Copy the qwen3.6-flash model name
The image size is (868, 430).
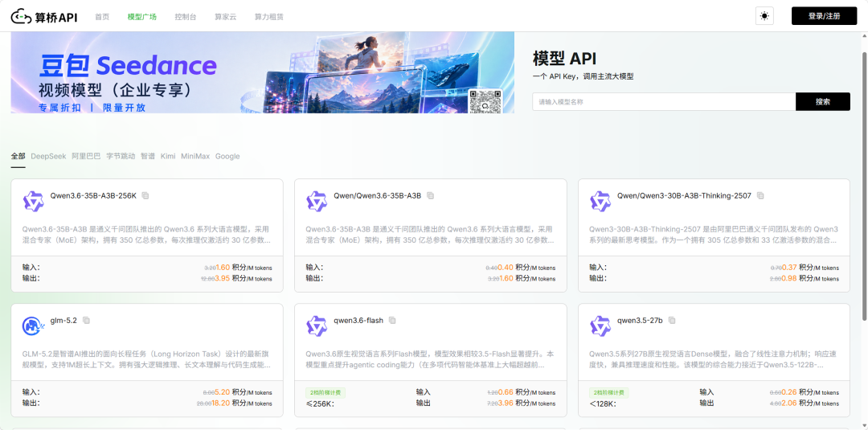(392, 321)
